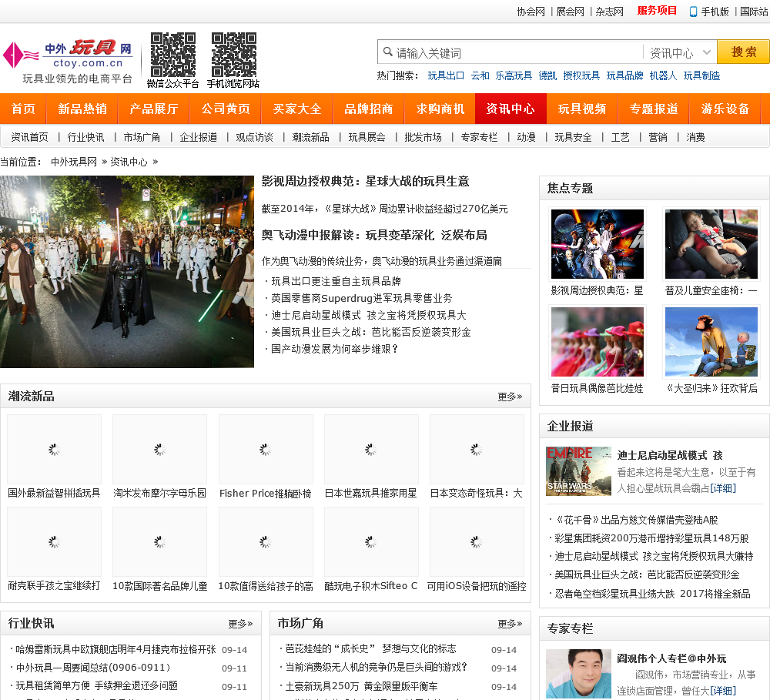Open 行业快讯 sub-navigation item
This screenshot has width=770, height=700.
click(x=85, y=138)
